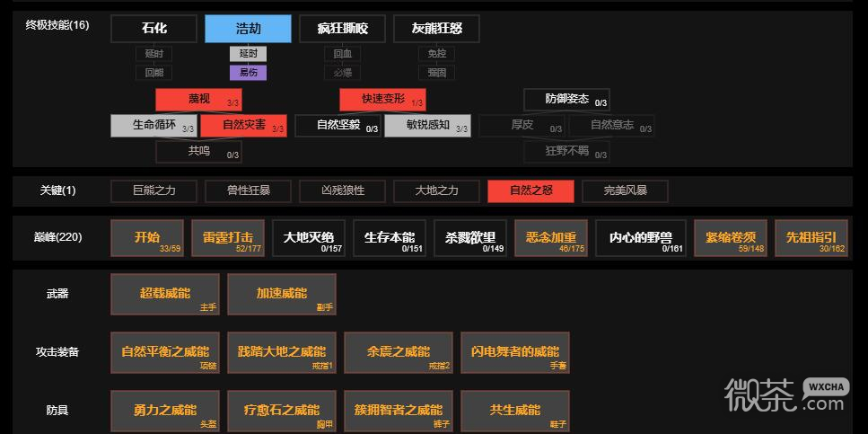Open the 闪电舞者的威能 gloves aspect
This screenshot has width=868, height=434.
[515, 352]
